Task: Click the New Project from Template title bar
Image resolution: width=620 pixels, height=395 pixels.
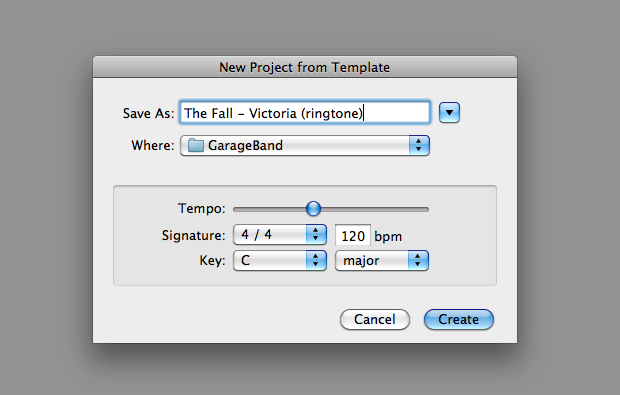Action: coord(304,67)
